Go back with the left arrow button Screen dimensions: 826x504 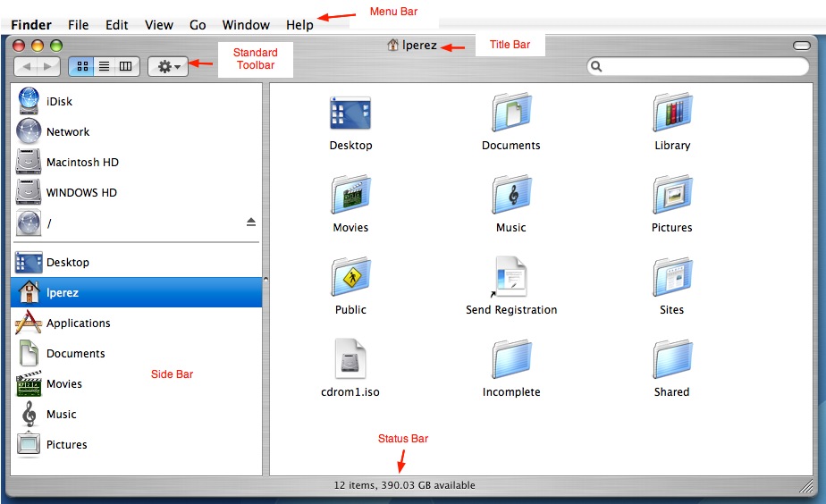26,66
